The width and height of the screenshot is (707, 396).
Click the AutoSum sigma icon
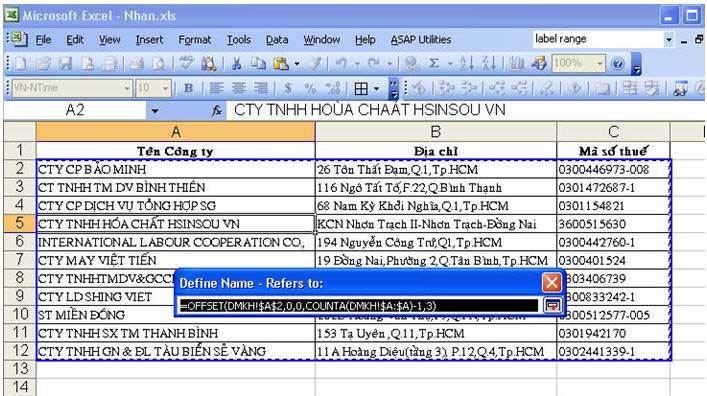pos(434,64)
